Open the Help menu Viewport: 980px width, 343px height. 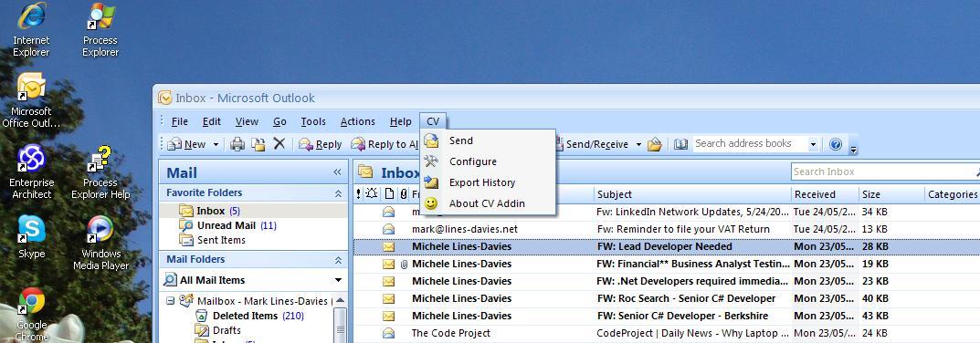pos(401,121)
